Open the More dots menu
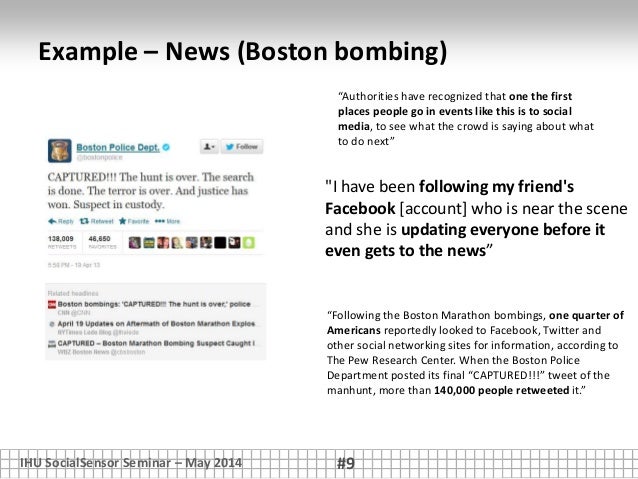The height and width of the screenshot is (479, 638). 167,221
